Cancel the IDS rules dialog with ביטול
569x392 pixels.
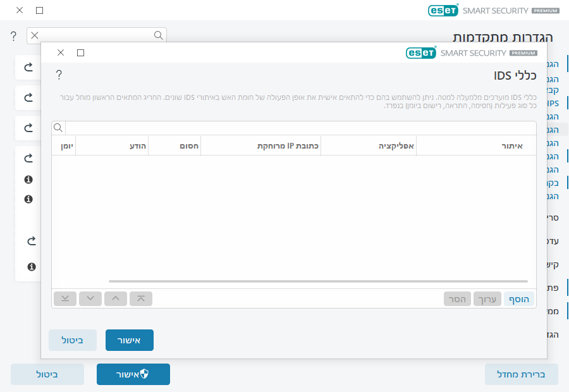point(73,340)
